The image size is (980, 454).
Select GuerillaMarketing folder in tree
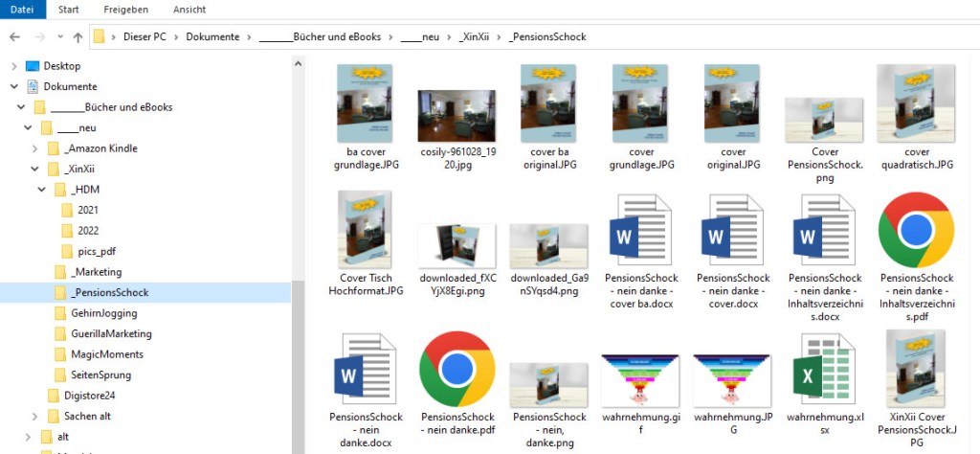coord(111,333)
